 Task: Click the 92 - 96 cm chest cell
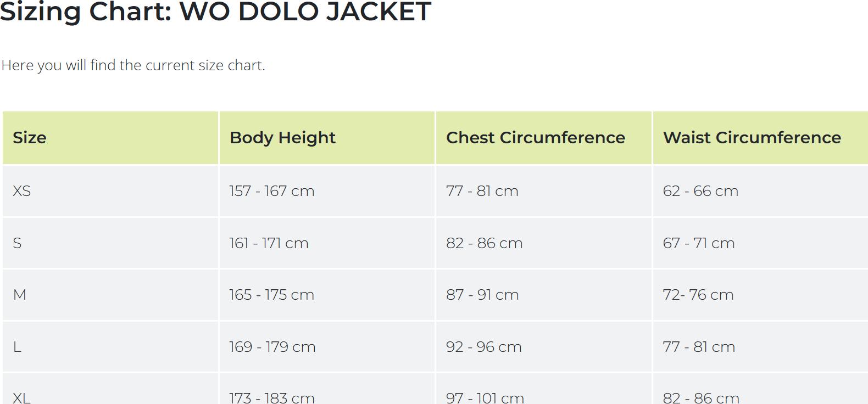pos(483,347)
